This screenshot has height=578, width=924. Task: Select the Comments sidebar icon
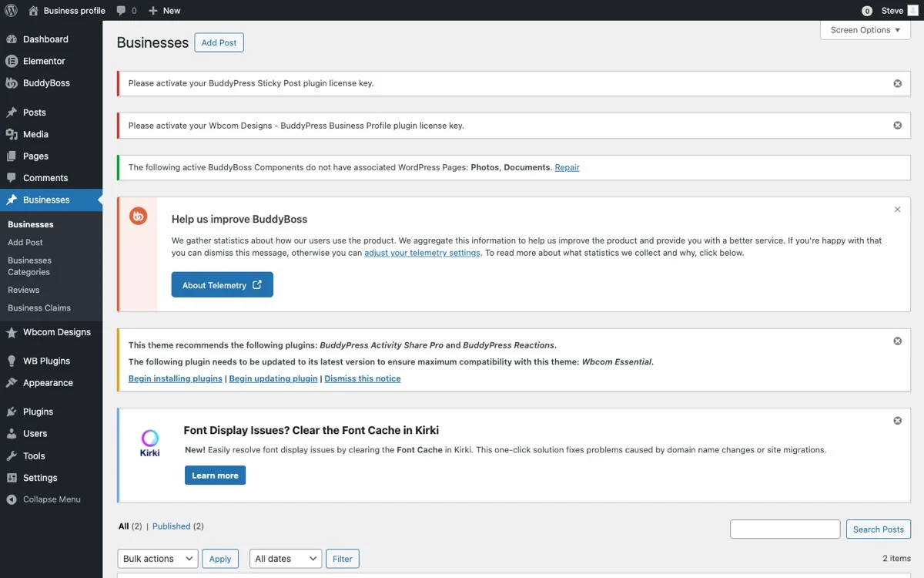pyautogui.click(x=12, y=178)
